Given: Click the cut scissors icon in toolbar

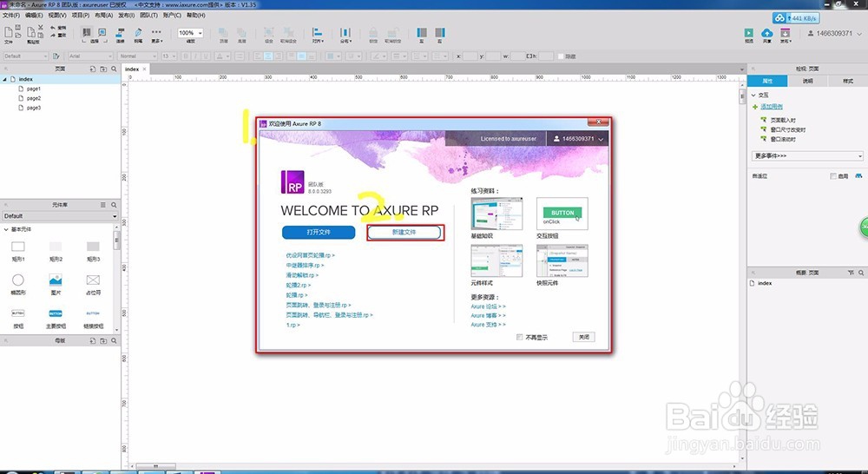Looking at the screenshot, I should click(41, 27).
